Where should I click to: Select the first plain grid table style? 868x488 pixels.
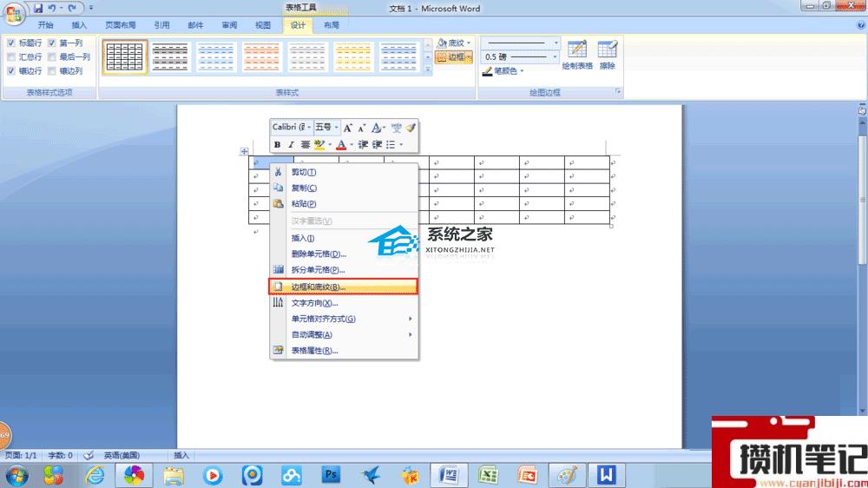coord(124,56)
